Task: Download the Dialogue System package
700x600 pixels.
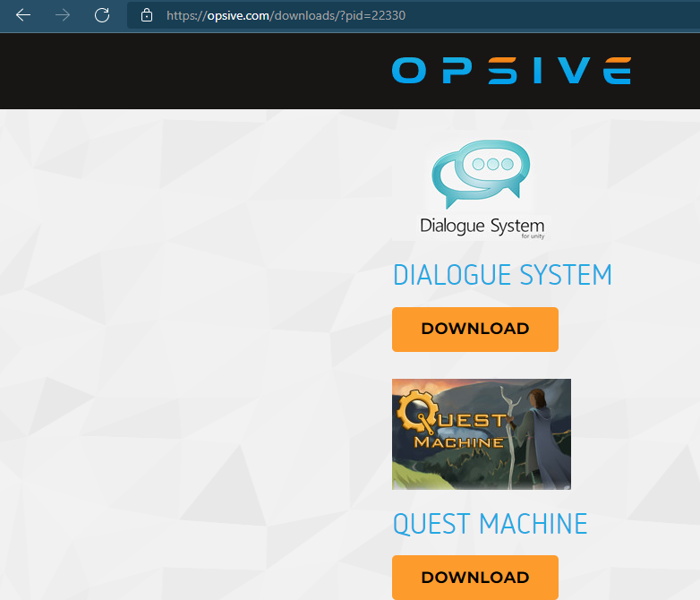Action: (475, 330)
